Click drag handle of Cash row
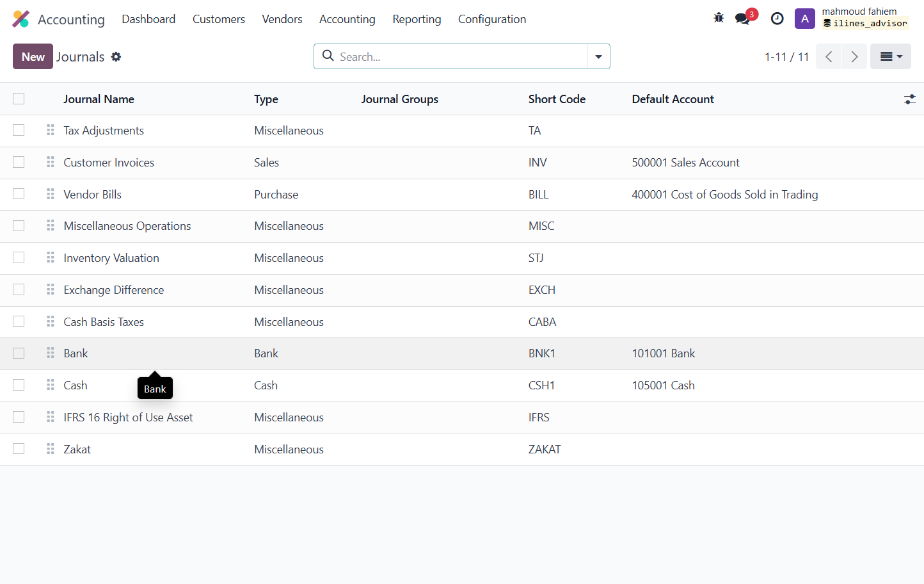924x584 pixels. (51, 385)
